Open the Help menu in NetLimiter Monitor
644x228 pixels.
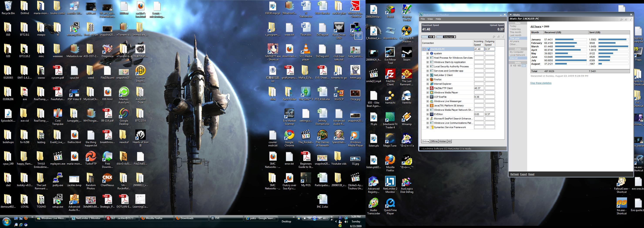[x=438, y=19]
